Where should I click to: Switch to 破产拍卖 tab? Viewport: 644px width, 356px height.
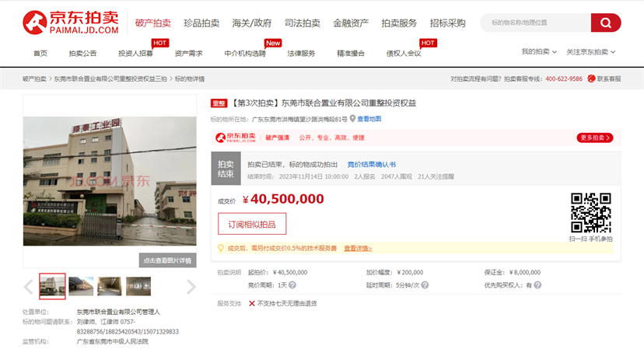pos(152,23)
